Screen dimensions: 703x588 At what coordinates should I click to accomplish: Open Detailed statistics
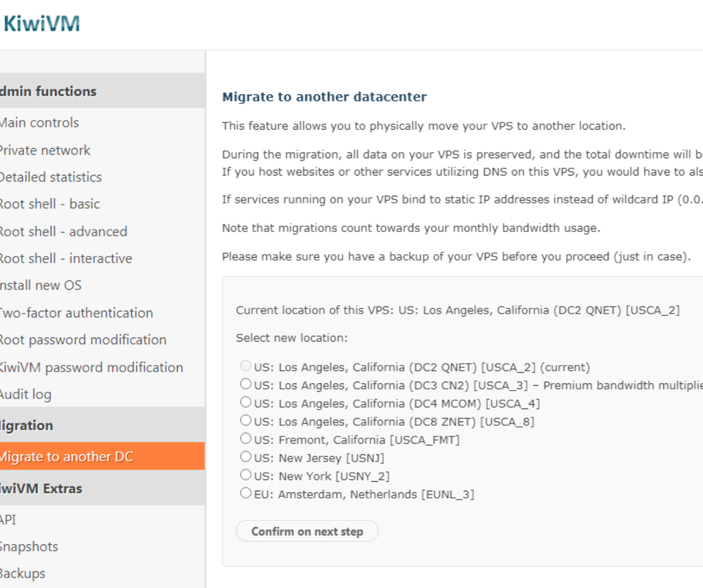pyautogui.click(x=50, y=177)
